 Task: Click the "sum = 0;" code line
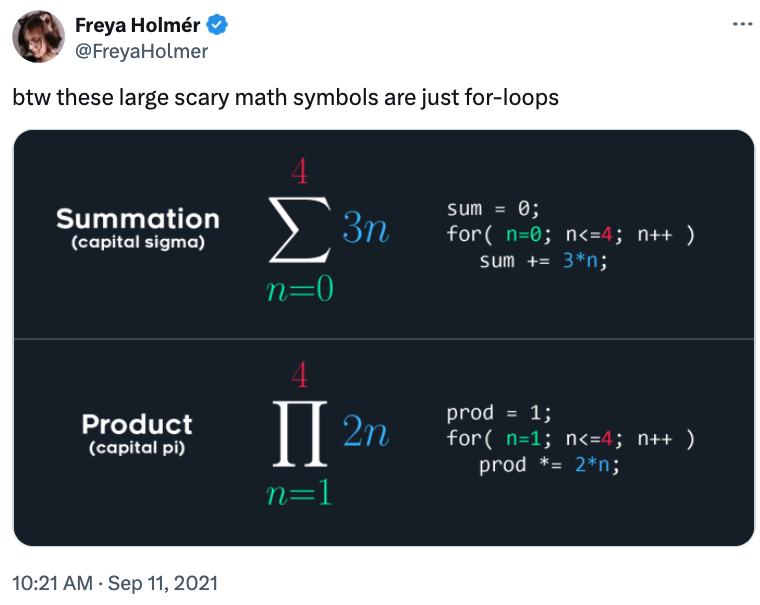[x=493, y=210]
